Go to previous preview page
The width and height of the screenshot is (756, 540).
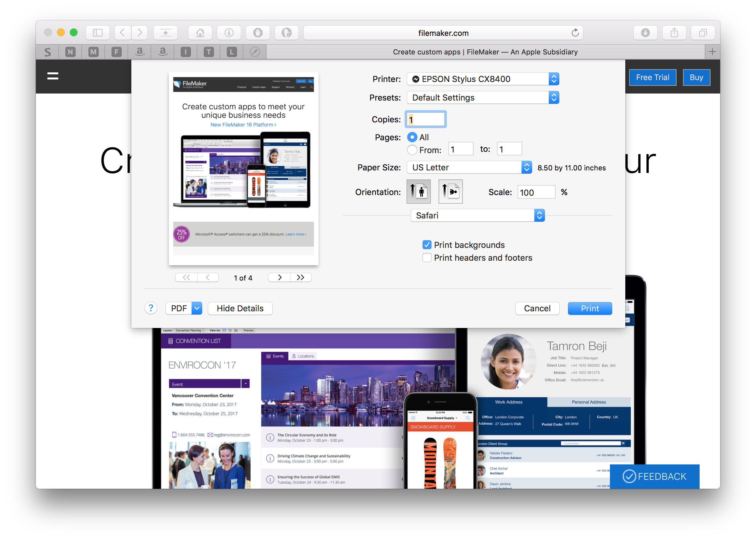(208, 278)
